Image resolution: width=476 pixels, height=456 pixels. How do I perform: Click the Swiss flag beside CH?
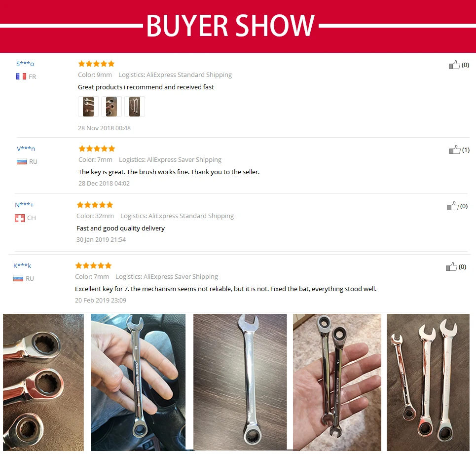tap(20, 218)
